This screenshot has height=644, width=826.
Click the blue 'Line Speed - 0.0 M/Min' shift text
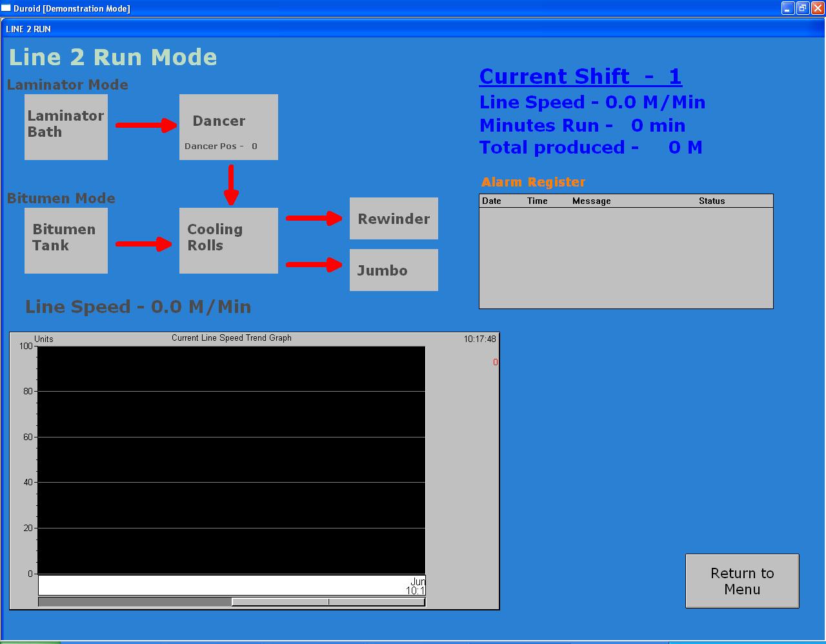click(592, 102)
